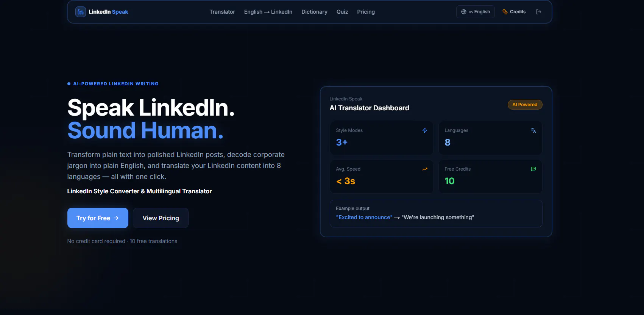Viewport: 644px width, 315px height.
Task: Open the Translator page
Action: click(222, 12)
